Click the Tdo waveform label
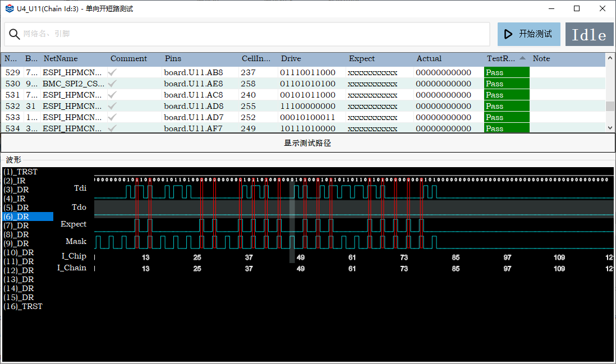616x364 pixels. pyautogui.click(x=79, y=208)
